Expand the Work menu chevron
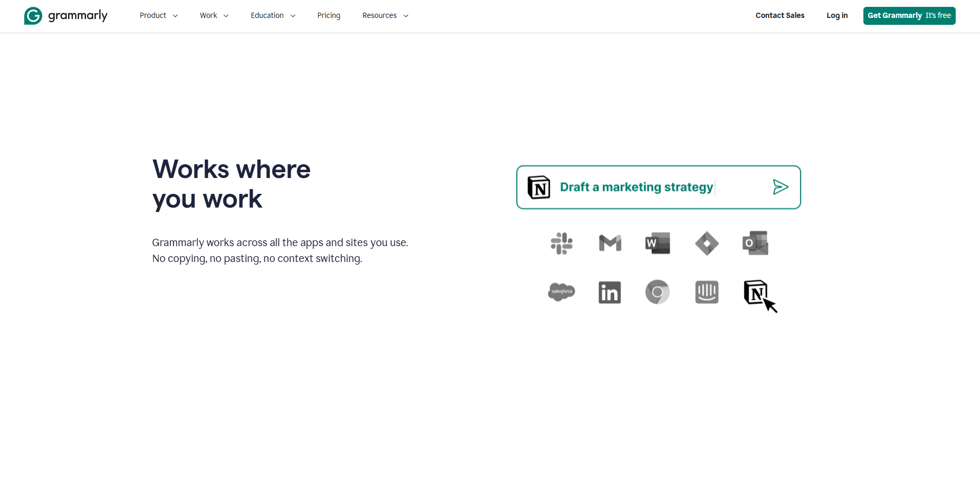 tap(226, 16)
